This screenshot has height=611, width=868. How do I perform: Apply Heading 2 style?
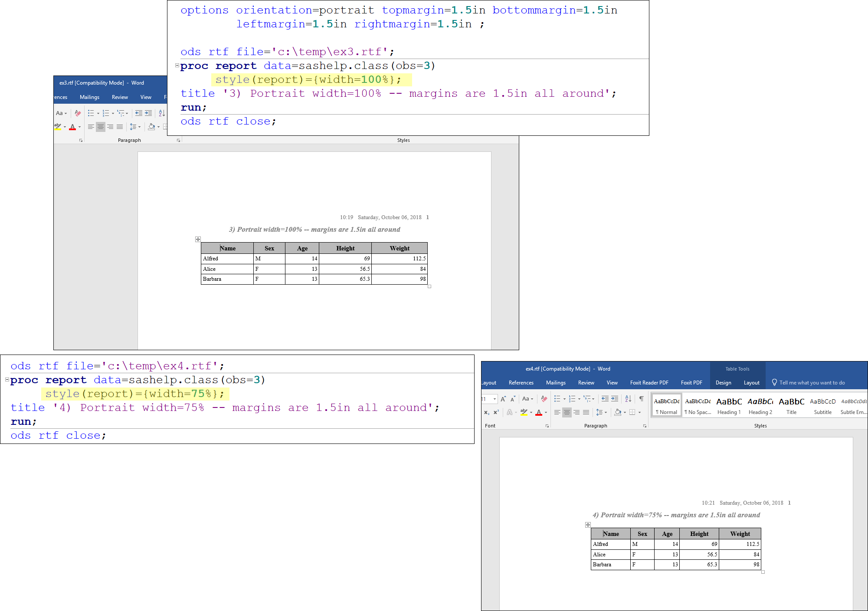pyautogui.click(x=760, y=405)
